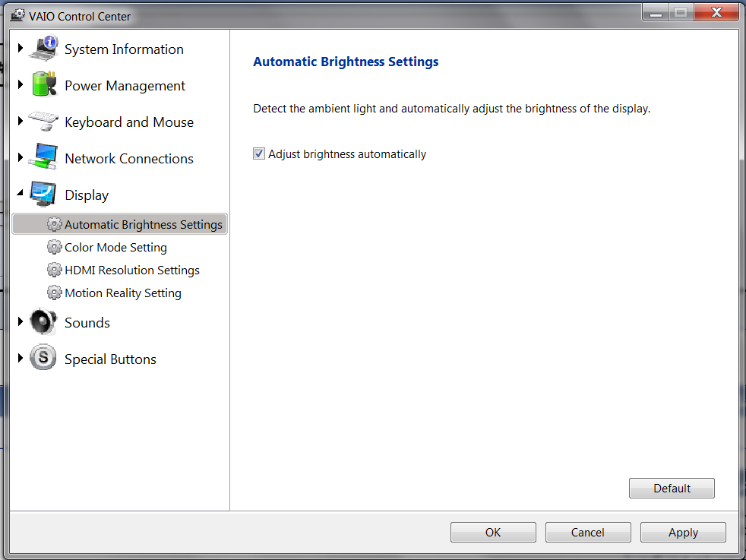Expand the Sounds category arrow
746x560 pixels.
point(21,321)
